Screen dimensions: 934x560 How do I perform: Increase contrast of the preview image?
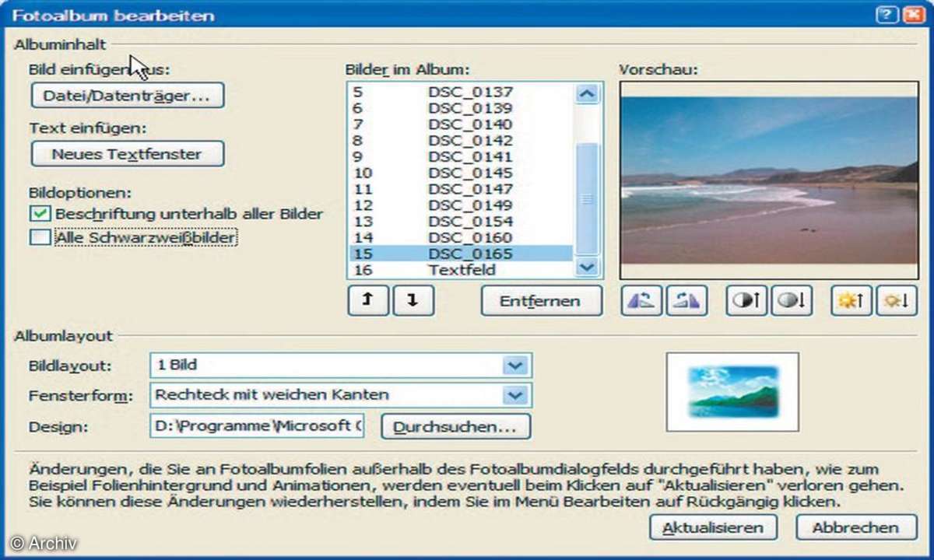(746, 302)
